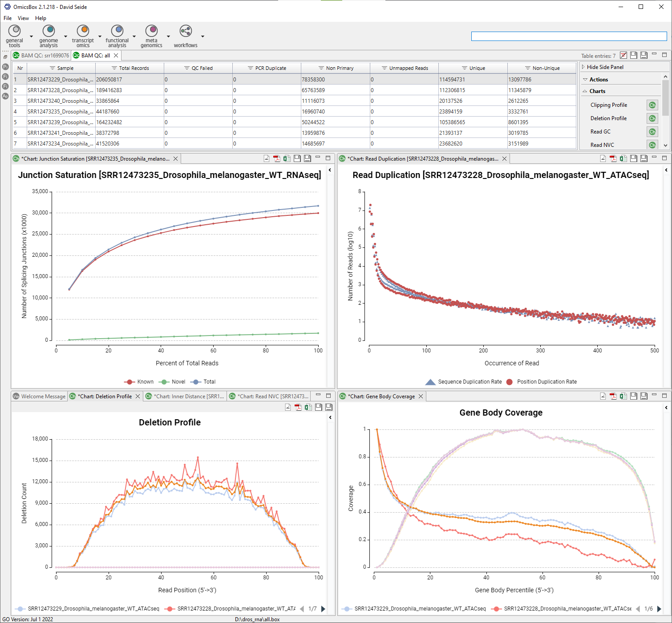Click the meta genomics toolbar icon

pyautogui.click(x=151, y=31)
